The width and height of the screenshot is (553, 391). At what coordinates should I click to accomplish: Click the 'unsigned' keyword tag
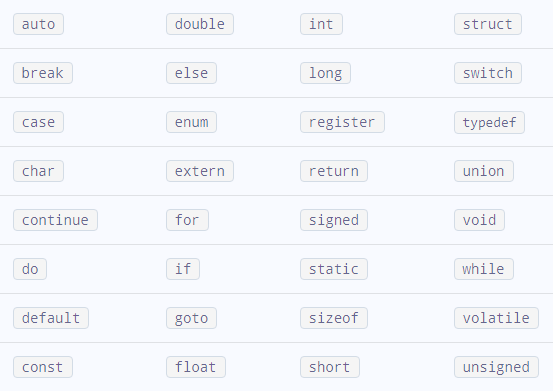(496, 367)
